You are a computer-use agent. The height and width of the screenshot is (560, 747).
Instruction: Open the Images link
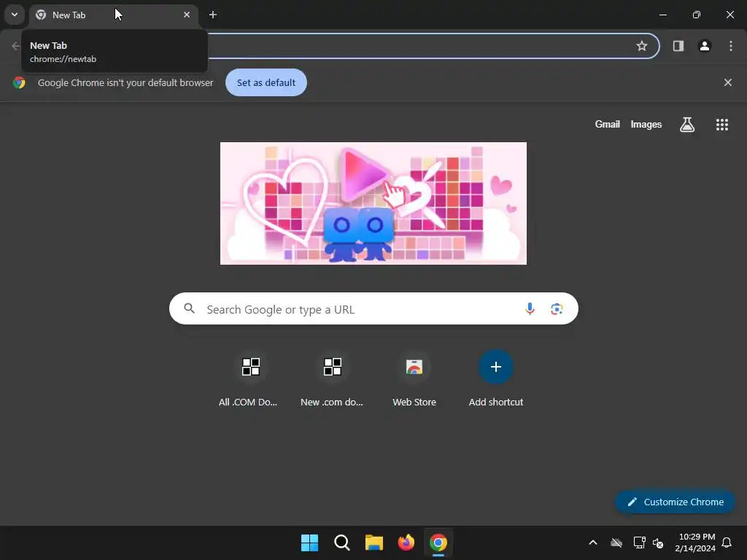(646, 124)
